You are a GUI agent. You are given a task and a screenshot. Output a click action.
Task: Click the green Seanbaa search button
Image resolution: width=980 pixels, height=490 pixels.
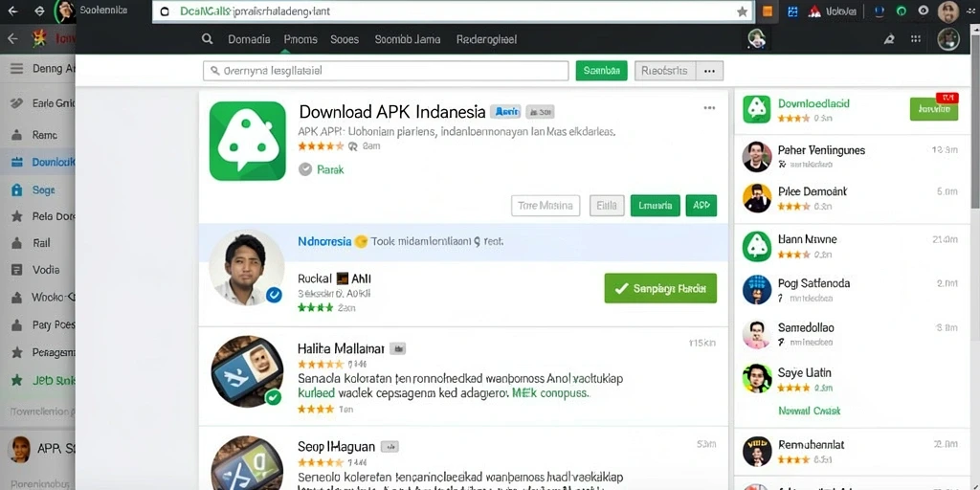pyautogui.click(x=601, y=71)
